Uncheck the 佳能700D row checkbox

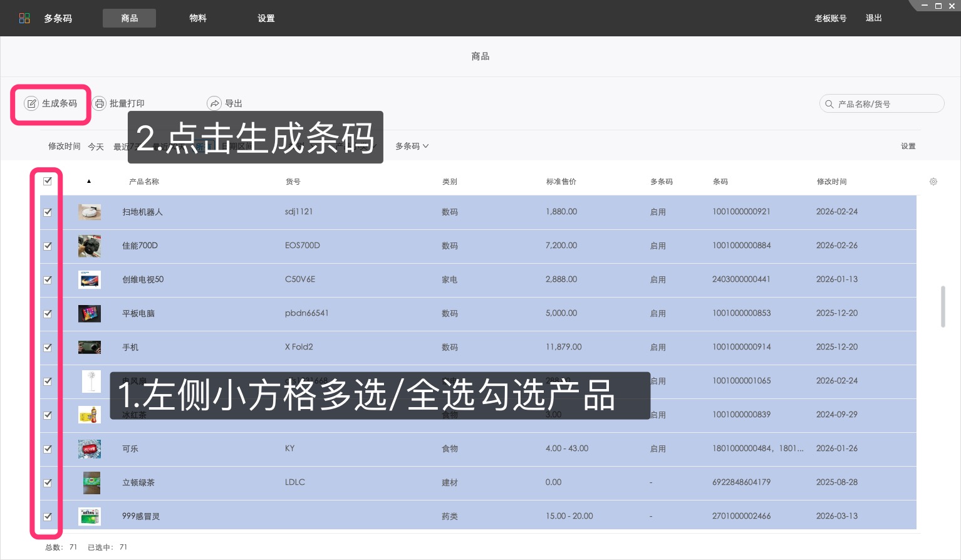tap(48, 246)
